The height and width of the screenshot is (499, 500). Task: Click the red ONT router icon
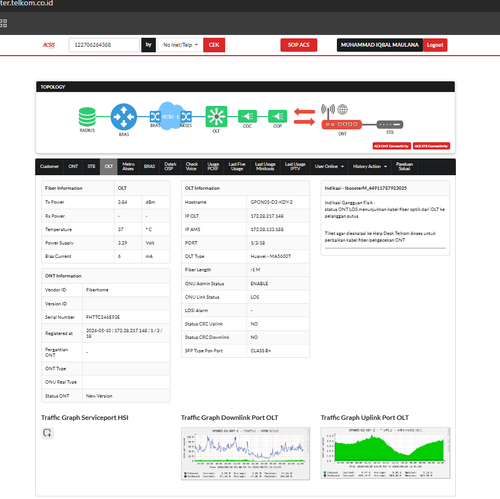tap(341, 124)
